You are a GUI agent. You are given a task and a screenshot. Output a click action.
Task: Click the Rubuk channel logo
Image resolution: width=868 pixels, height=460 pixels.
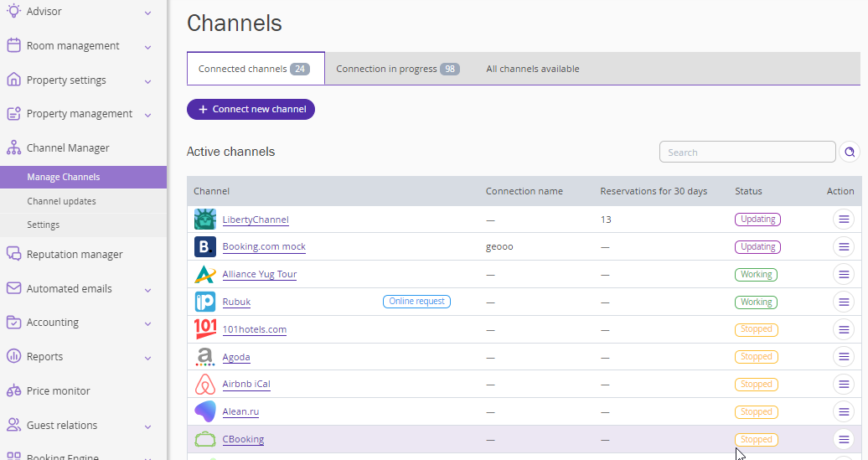tap(204, 302)
